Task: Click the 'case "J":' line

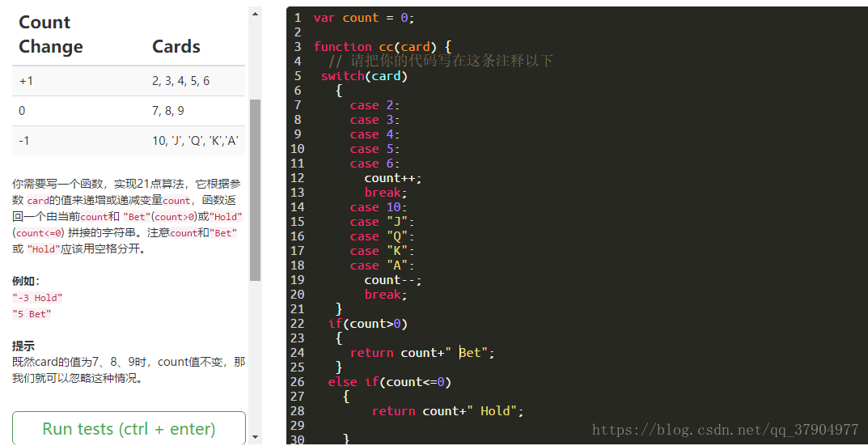Action: point(382,222)
